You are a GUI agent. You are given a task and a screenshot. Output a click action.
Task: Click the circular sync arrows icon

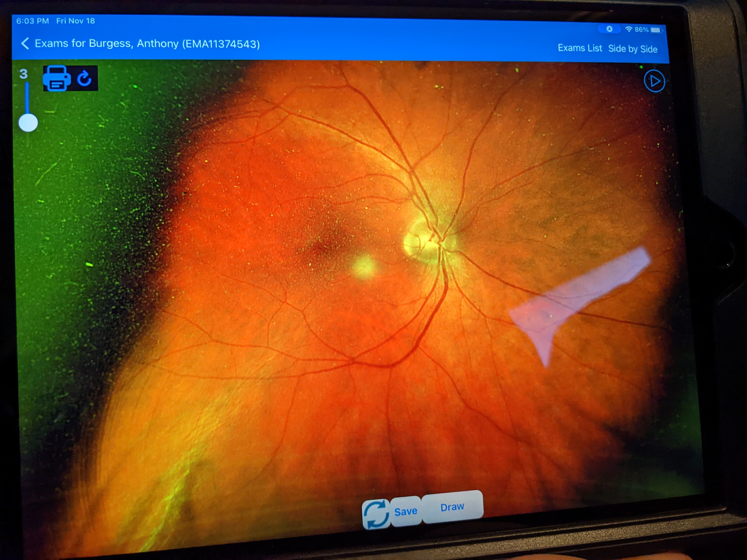[376, 514]
